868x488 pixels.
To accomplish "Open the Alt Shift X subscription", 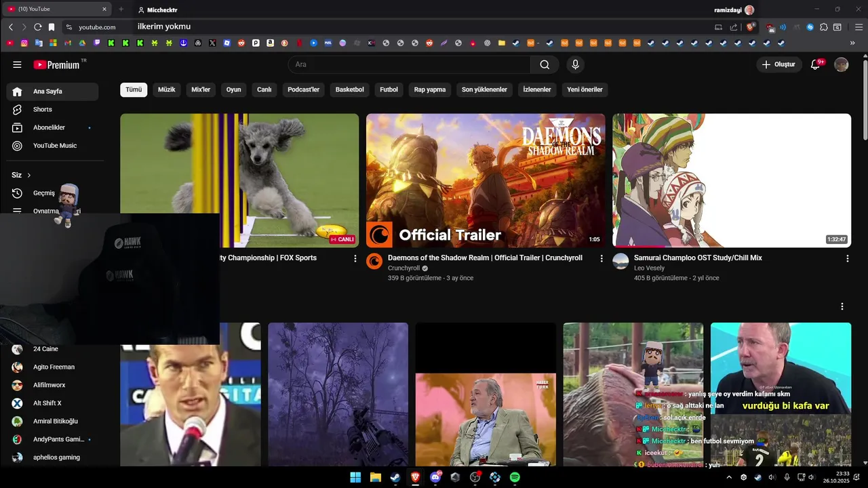I will (x=52, y=403).
